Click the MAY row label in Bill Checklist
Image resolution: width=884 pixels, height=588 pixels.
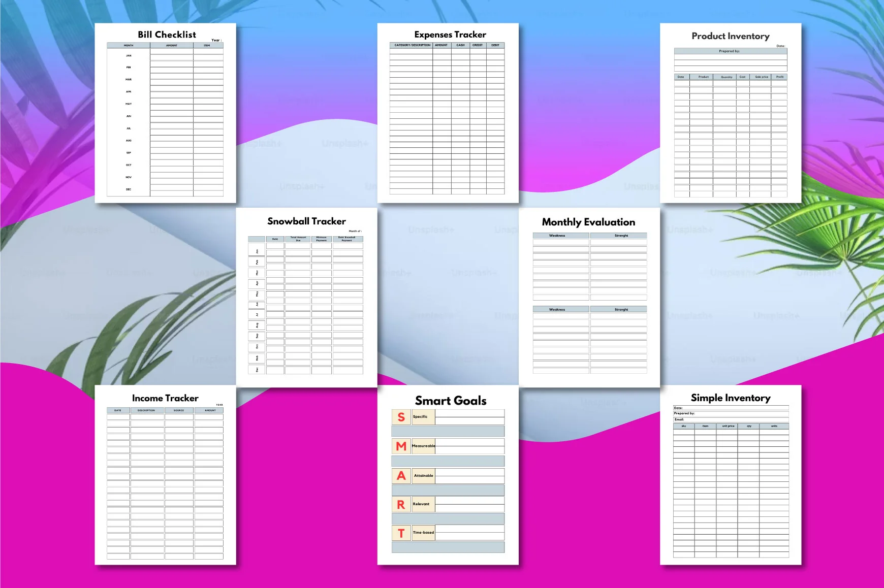[x=129, y=104]
